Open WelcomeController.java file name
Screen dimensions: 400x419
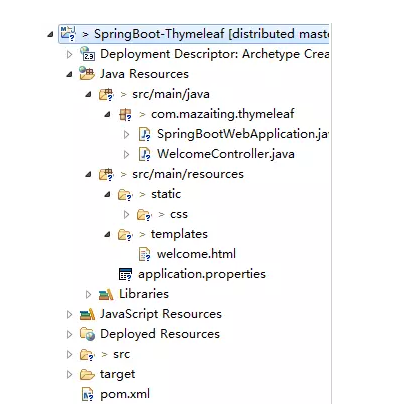pyautogui.click(x=226, y=154)
